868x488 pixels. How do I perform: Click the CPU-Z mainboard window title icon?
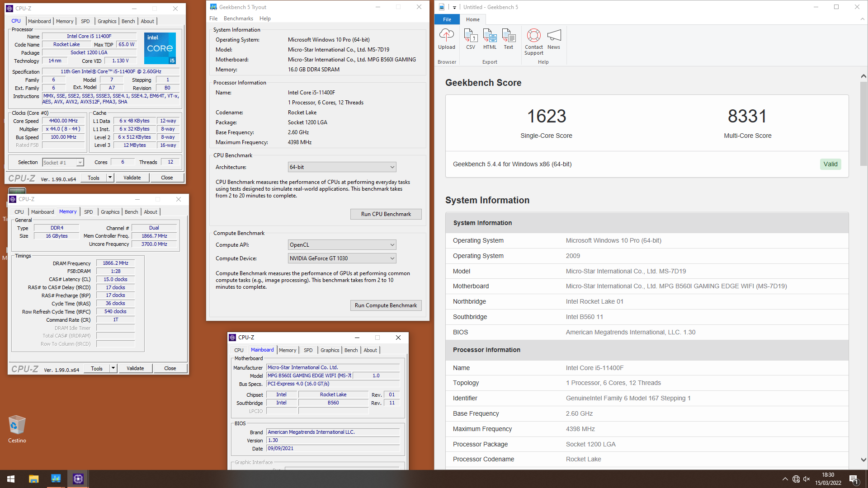(x=232, y=338)
